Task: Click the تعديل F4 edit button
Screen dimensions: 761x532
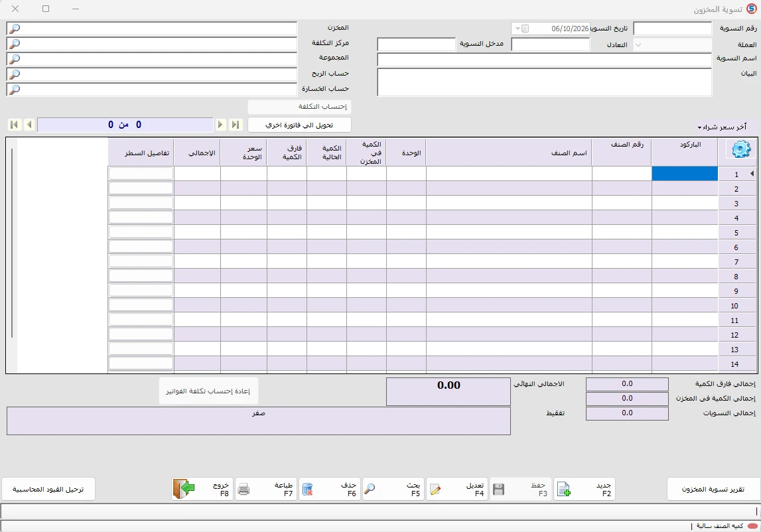Action: click(456, 490)
